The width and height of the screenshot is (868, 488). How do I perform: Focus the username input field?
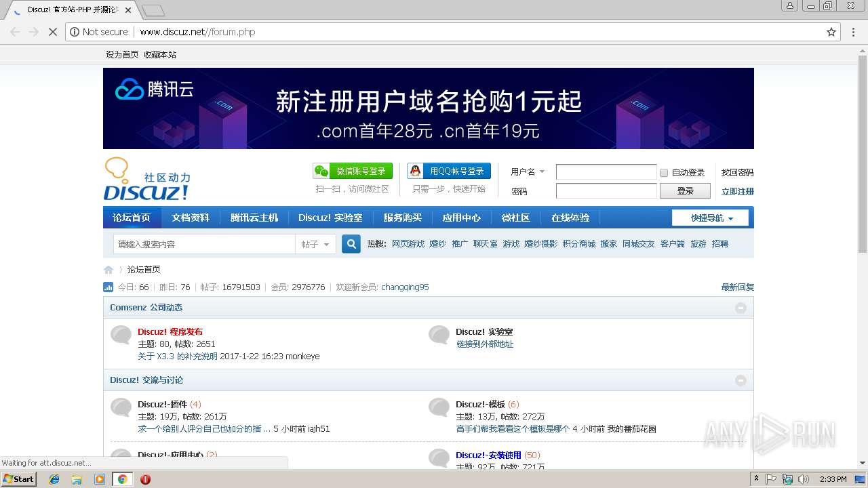[x=606, y=172]
